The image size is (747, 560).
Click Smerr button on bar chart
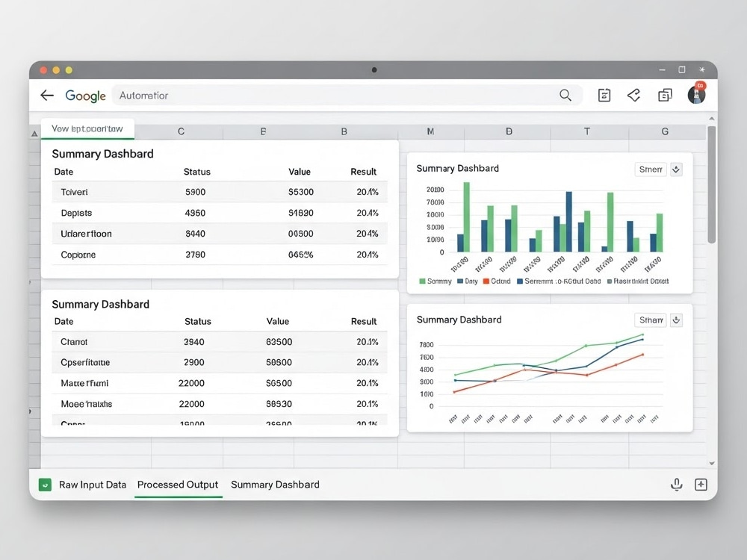click(x=651, y=169)
